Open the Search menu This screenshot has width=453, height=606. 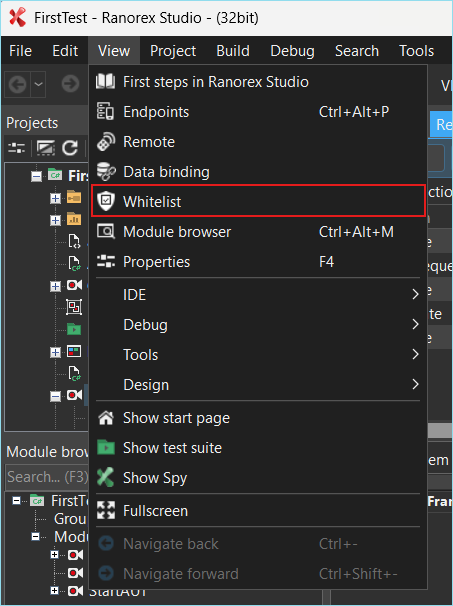[x=356, y=51]
